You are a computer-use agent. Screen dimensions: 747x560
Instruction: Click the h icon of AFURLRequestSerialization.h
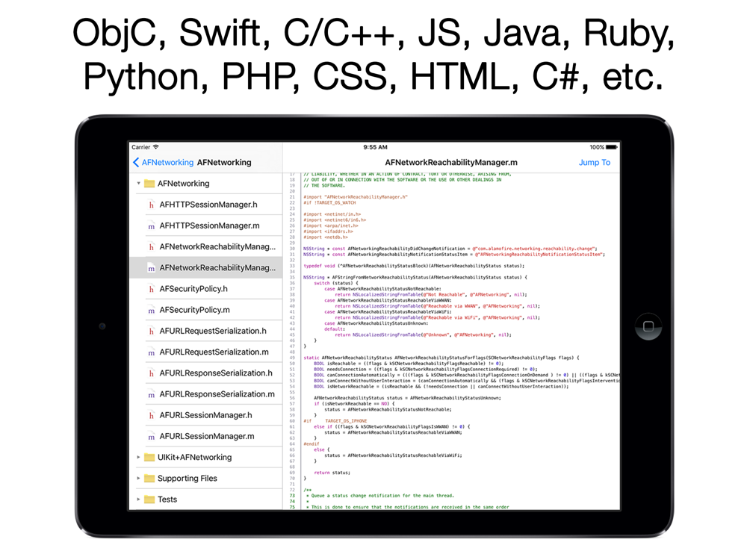pyautogui.click(x=151, y=331)
